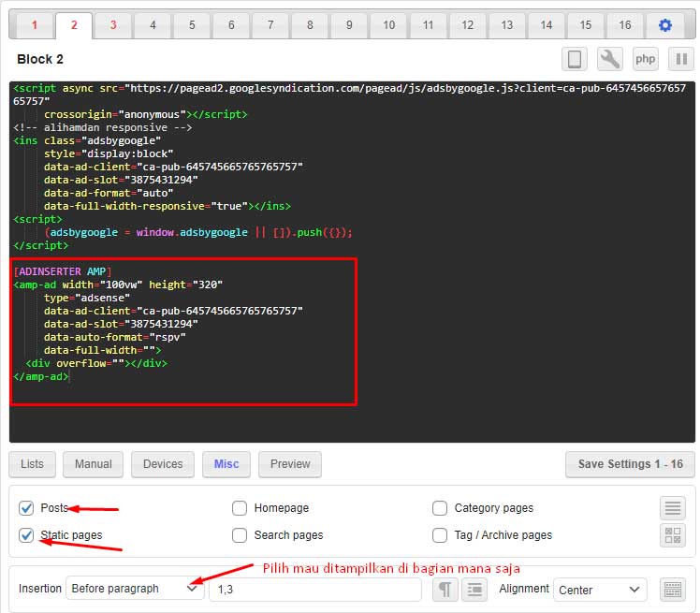Screen dimensions: 700x613
Task: Click the Preview button
Action: pyautogui.click(x=290, y=464)
